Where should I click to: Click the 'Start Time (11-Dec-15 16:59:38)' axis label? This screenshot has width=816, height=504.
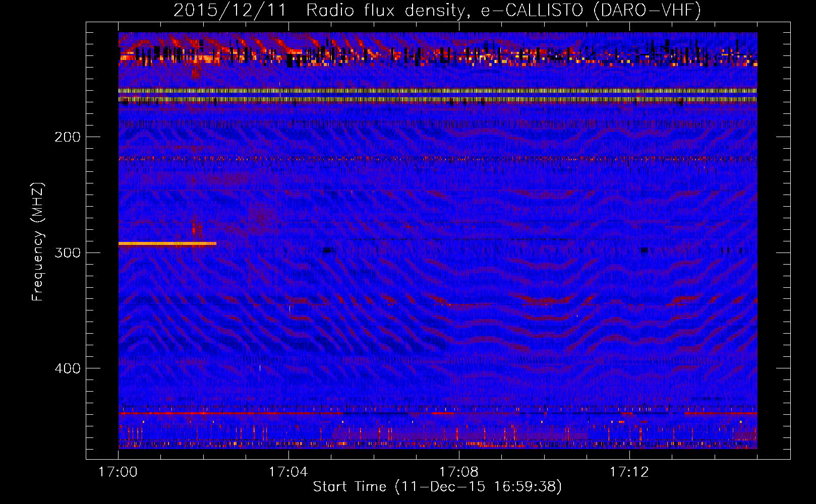pos(437,487)
